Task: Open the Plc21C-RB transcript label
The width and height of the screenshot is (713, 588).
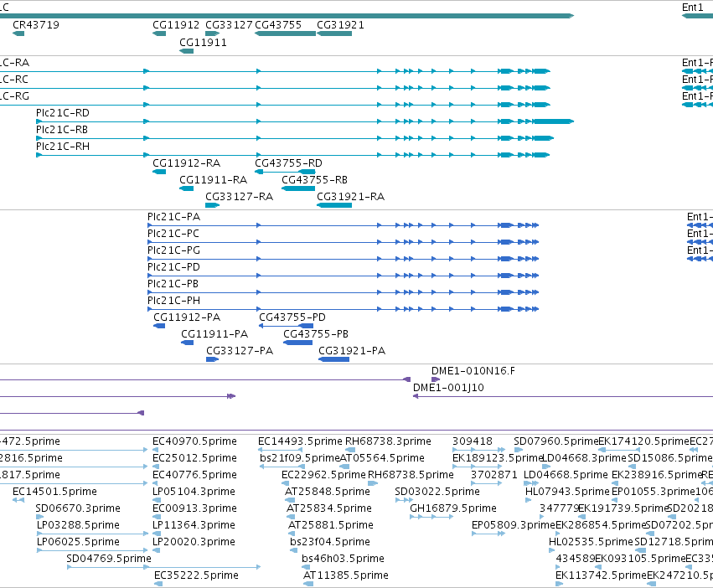Action: 62,130
